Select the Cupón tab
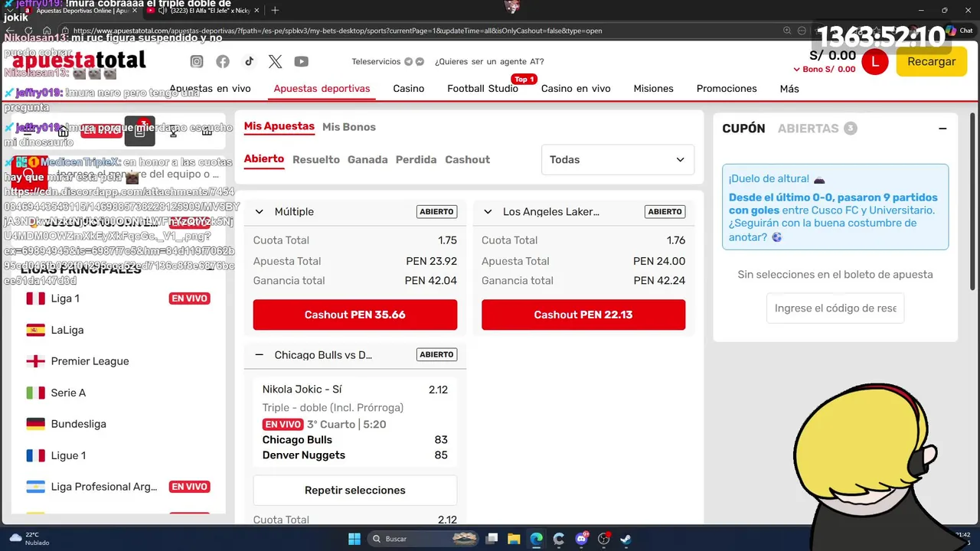 point(743,129)
